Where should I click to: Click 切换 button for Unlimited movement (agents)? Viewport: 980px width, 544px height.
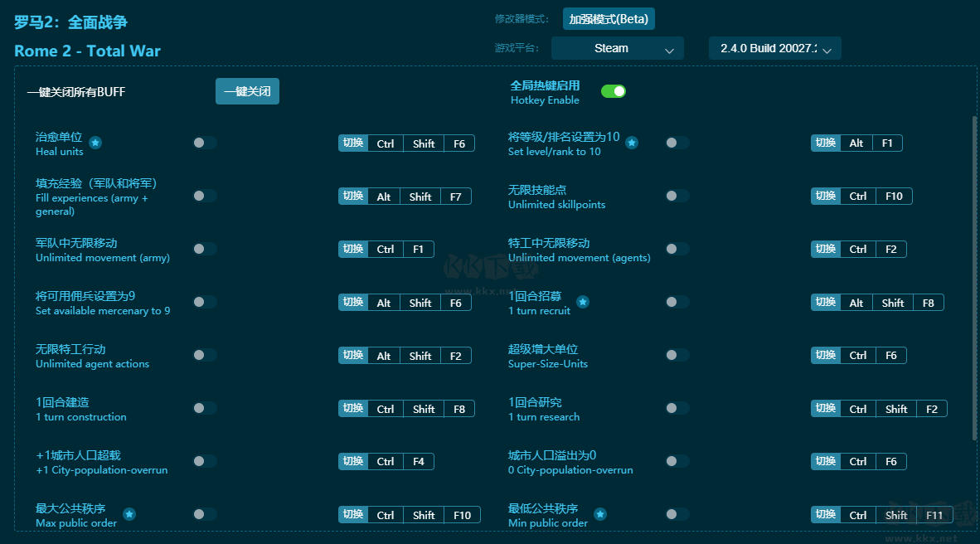(x=826, y=249)
